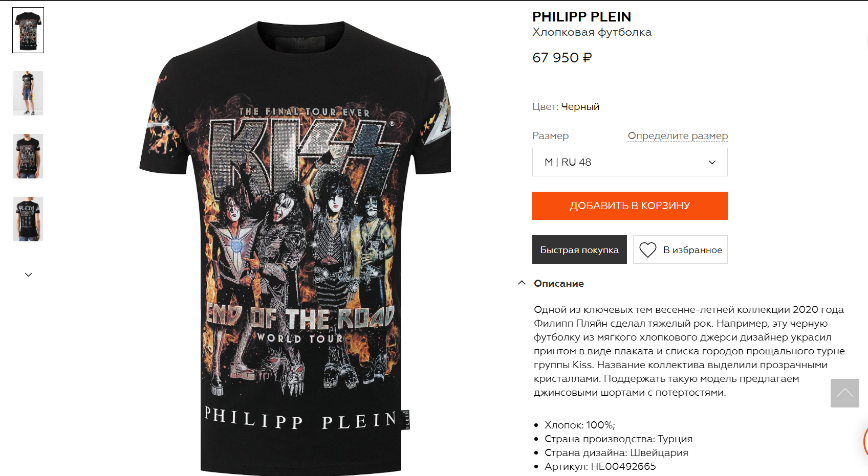Viewport: 868px width, 476px height.
Task: Add item with ДОБАВИТЬ В КОРЗИНУ button
Action: tap(630, 206)
